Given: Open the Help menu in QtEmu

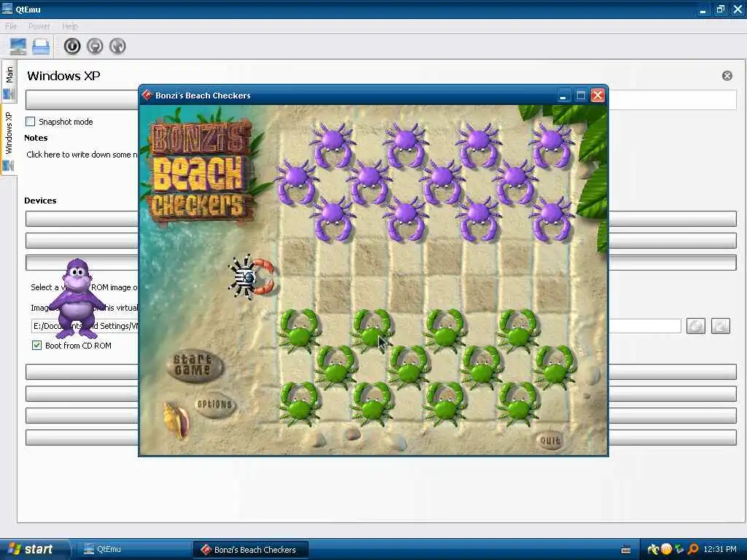Looking at the screenshot, I should [70, 26].
